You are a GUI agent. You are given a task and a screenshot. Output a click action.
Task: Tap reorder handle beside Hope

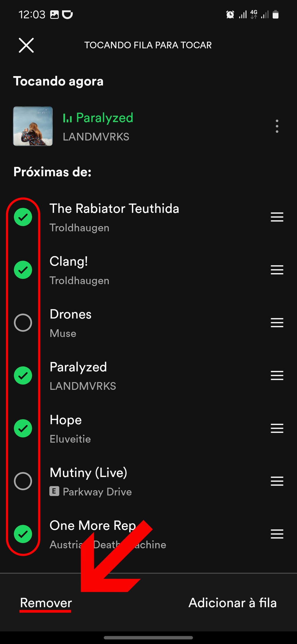pos(277,428)
